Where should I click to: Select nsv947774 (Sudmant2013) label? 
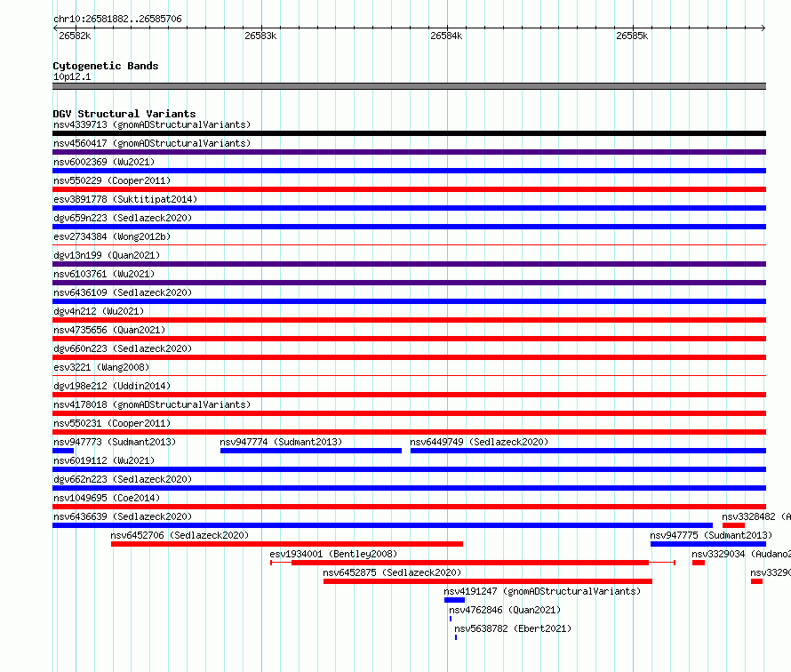281,442
